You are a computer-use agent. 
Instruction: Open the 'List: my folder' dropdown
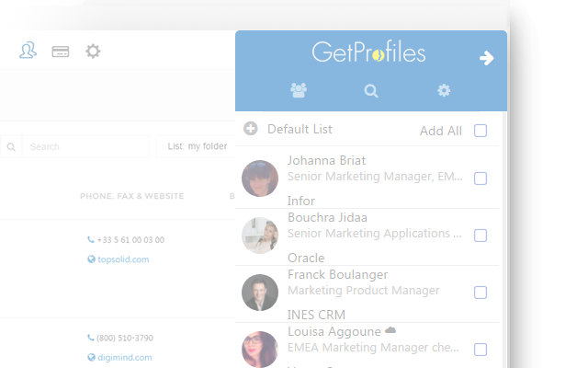click(x=196, y=146)
